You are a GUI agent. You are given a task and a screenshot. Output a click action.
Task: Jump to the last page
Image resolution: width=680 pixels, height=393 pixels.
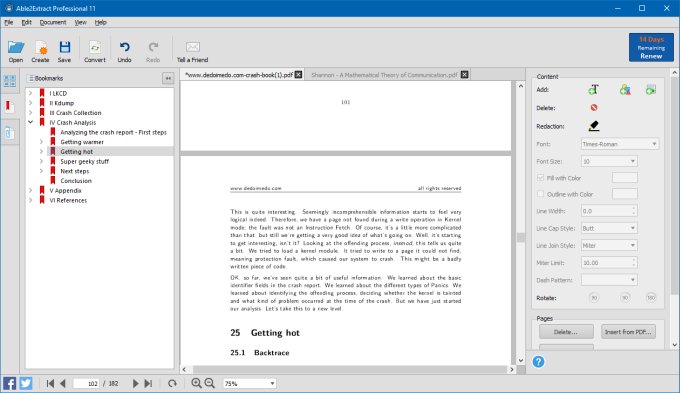[x=148, y=383]
